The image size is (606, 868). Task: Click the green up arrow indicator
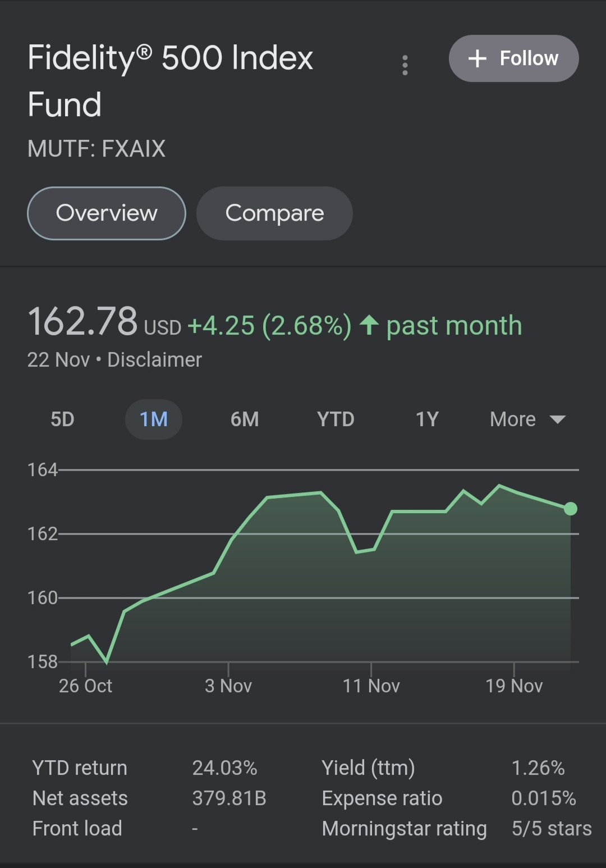point(369,325)
